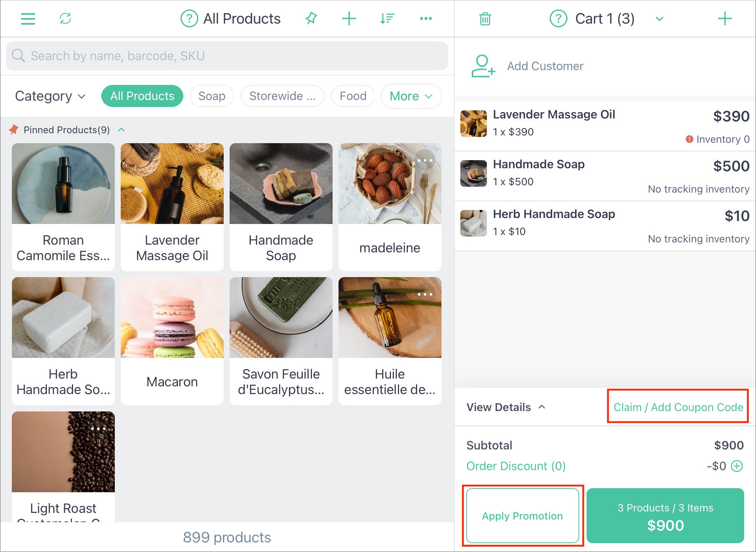
Task: Open options on Huile essentielle card
Action: click(x=425, y=294)
